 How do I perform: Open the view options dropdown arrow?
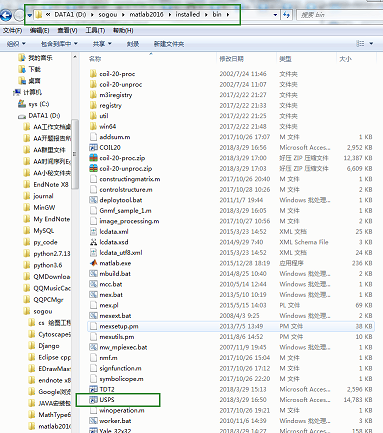click(x=371, y=43)
